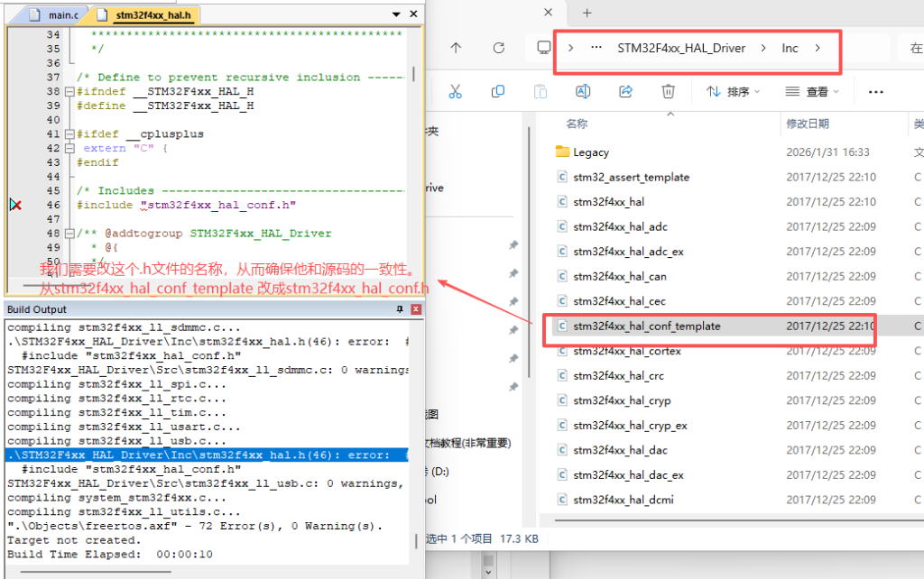This screenshot has height=579, width=924.
Task: Close the Build Output panel
Action: (x=416, y=309)
